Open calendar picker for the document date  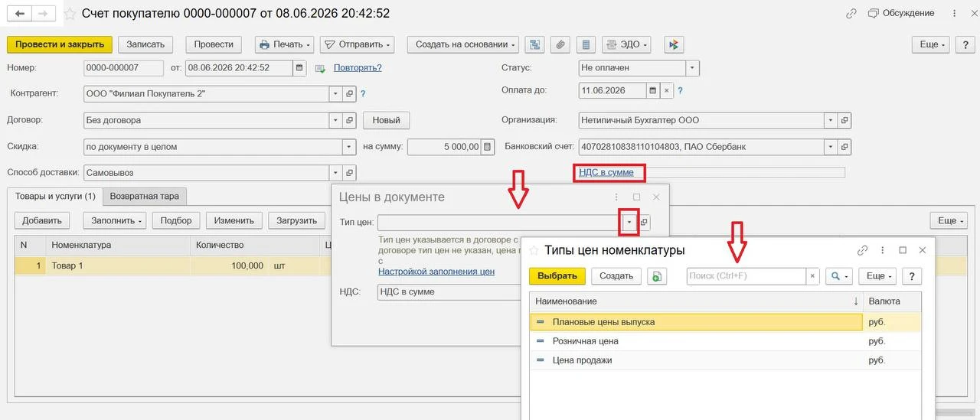(299, 68)
